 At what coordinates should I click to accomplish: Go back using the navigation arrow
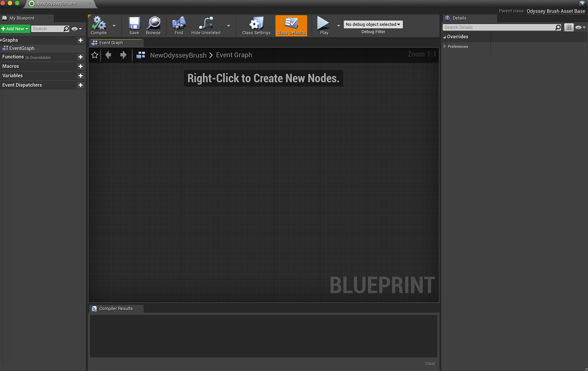(x=108, y=55)
